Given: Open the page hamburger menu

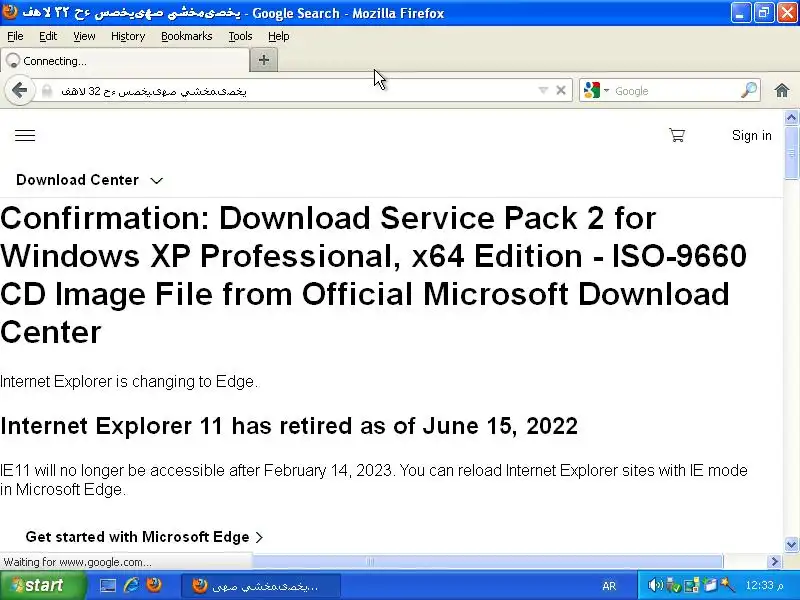Looking at the screenshot, I should [25, 135].
